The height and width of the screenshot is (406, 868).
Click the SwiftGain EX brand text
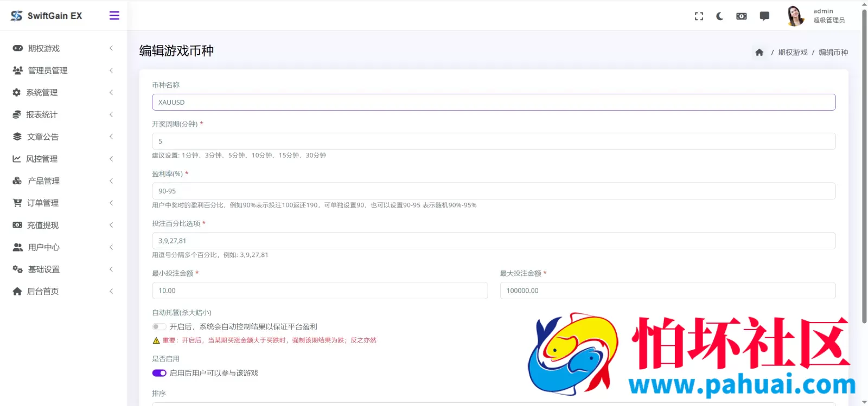pos(55,16)
